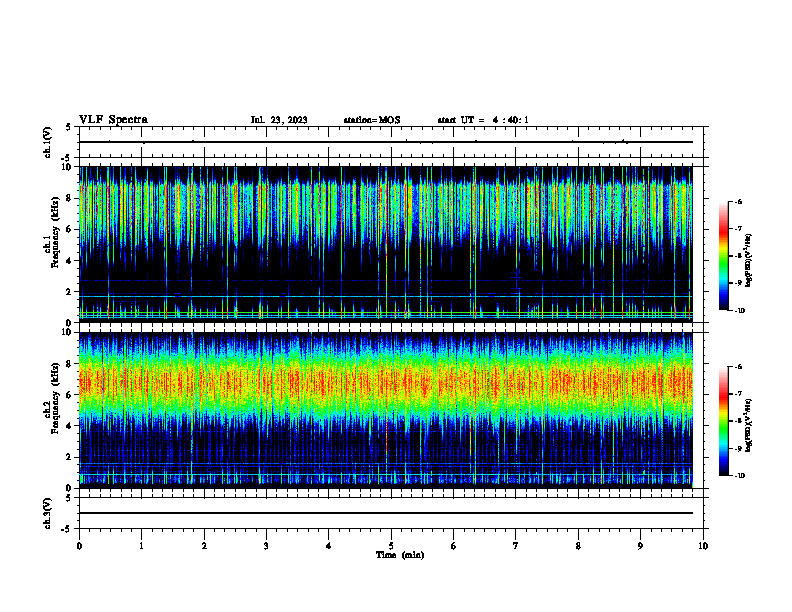Click time axis tick label "10" beside "9"
The width and height of the screenshot is (792, 612).
pyautogui.click(x=703, y=546)
